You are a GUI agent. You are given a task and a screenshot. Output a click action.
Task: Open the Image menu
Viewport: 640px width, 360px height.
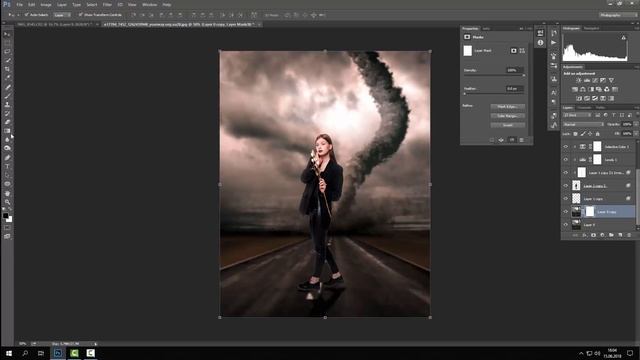click(x=46, y=4)
